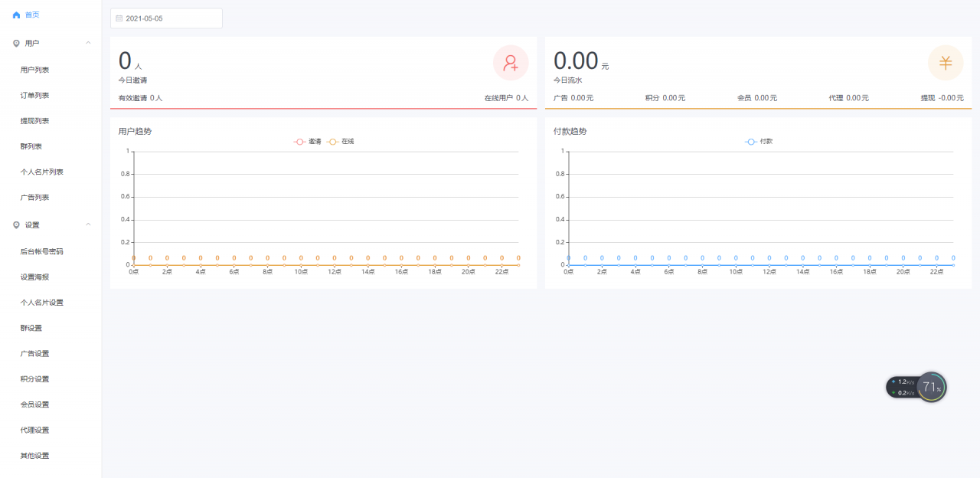Viewport: 980px width, 478px height.
Task: Click the 今日邀请 label
Action: click(x=132, y=80)
